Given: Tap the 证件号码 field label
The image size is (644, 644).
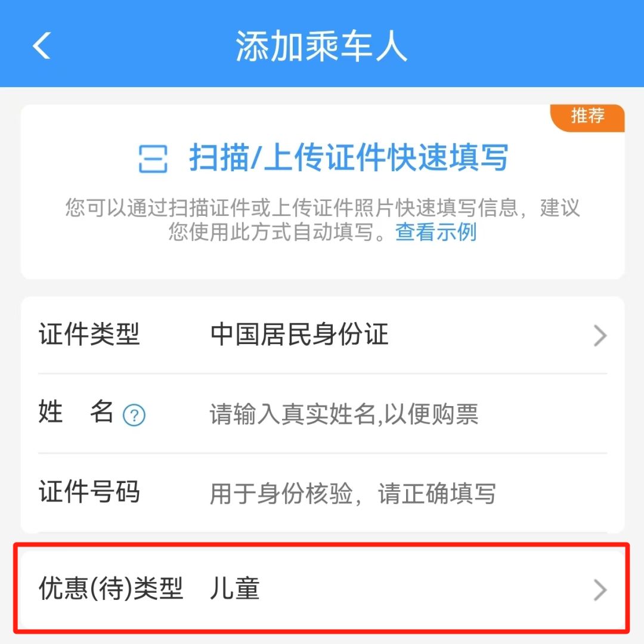Looking at the screenshot, I should click(89, 491).
